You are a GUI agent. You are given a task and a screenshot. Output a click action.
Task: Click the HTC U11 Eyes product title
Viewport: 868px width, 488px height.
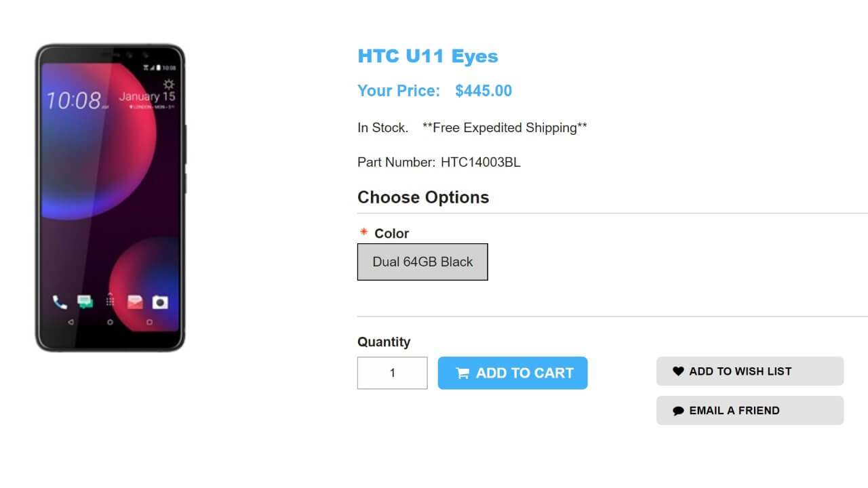[428, 56]
